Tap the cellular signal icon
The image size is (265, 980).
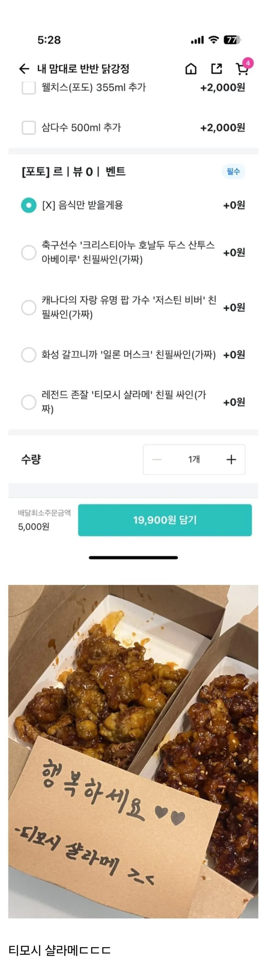coord(197,40)
